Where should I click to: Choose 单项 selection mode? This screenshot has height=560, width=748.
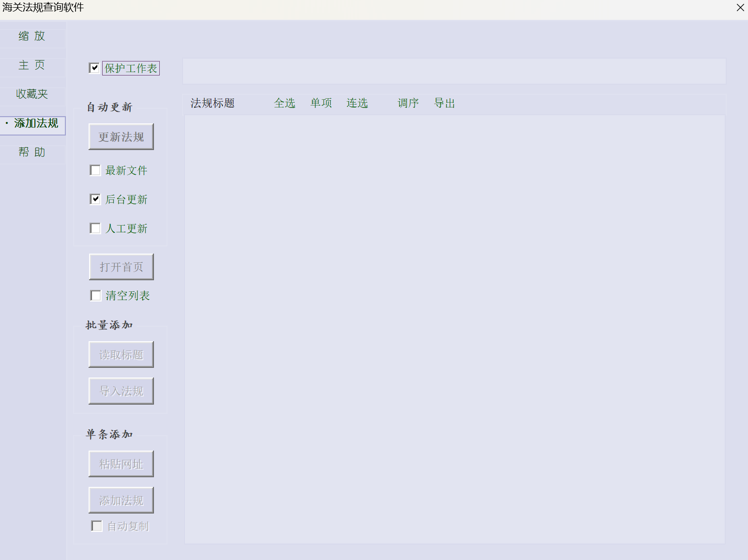(x=321, y=103)
